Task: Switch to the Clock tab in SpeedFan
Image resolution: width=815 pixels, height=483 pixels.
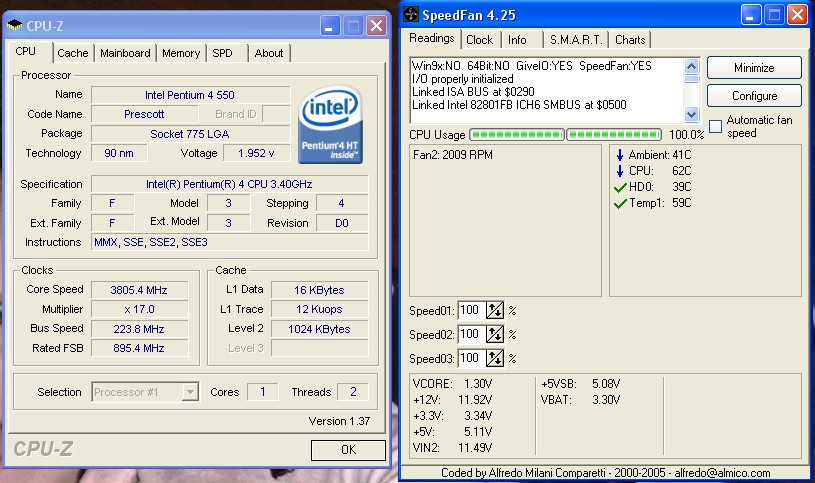Action: coord(479,40)
